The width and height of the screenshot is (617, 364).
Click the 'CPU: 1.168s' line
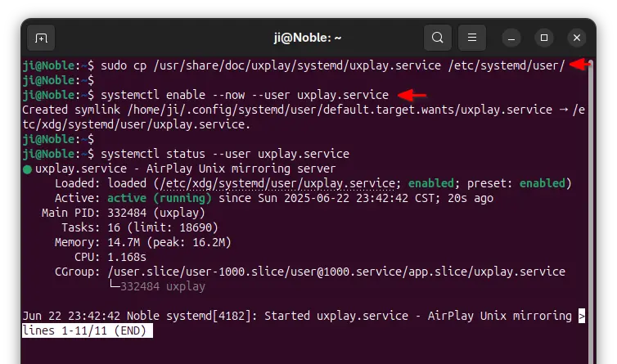click(x=110, y=257)
